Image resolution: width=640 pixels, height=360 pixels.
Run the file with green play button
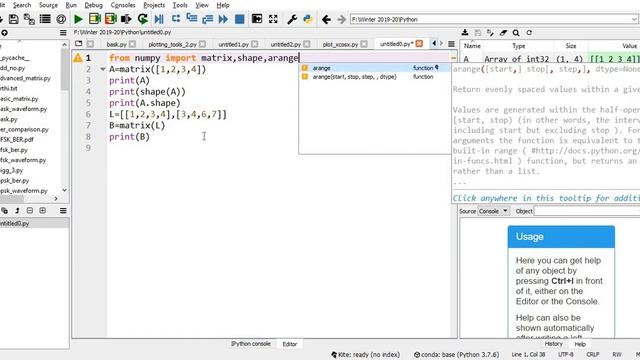pyautogui.click(x=78, y=19)
